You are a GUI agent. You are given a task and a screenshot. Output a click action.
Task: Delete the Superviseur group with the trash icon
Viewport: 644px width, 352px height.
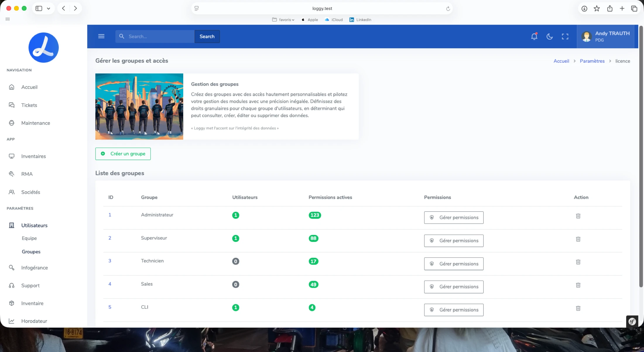point(578,239)
